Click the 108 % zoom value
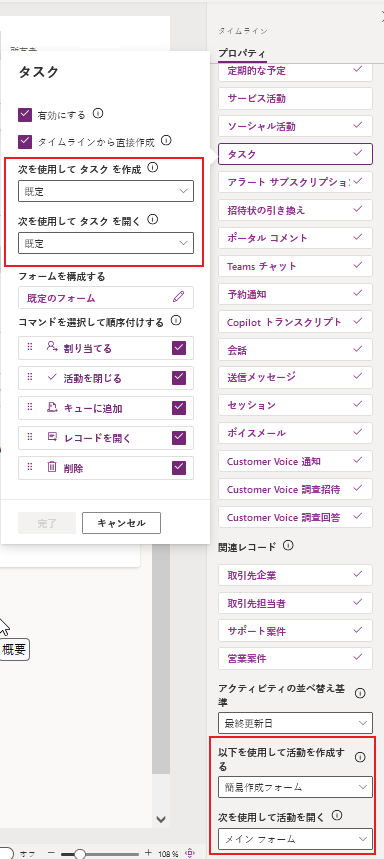Screen dimensions: 384x859 tap(168, 854)
